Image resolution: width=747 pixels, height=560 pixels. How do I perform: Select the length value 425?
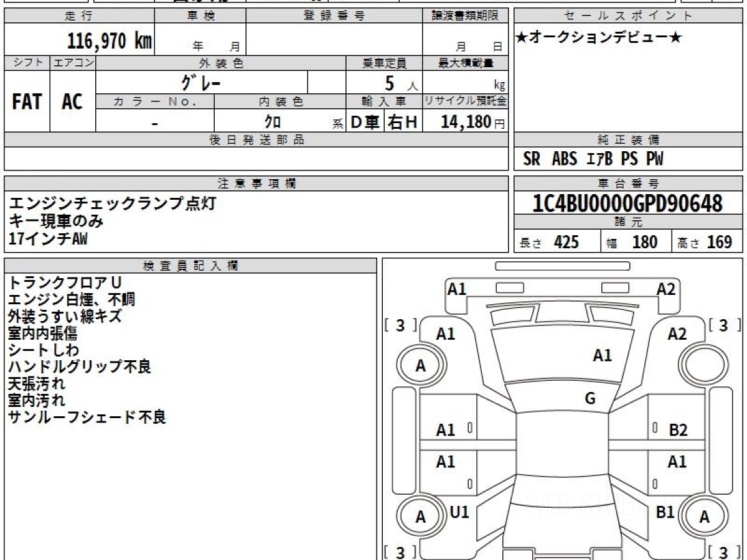coord(566,242)
